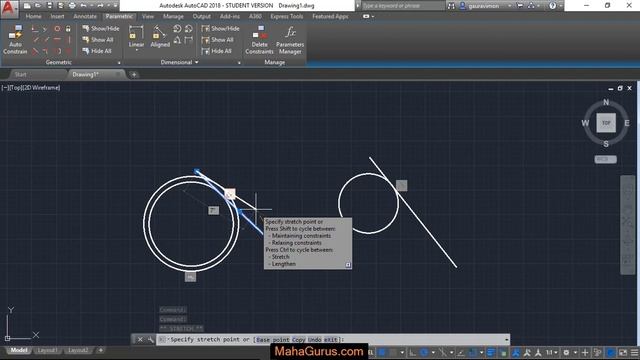Open Dimensional panel dialog launcher arrow
The image size is (640, 360).
pyautogui.click(x=239, y=63)
